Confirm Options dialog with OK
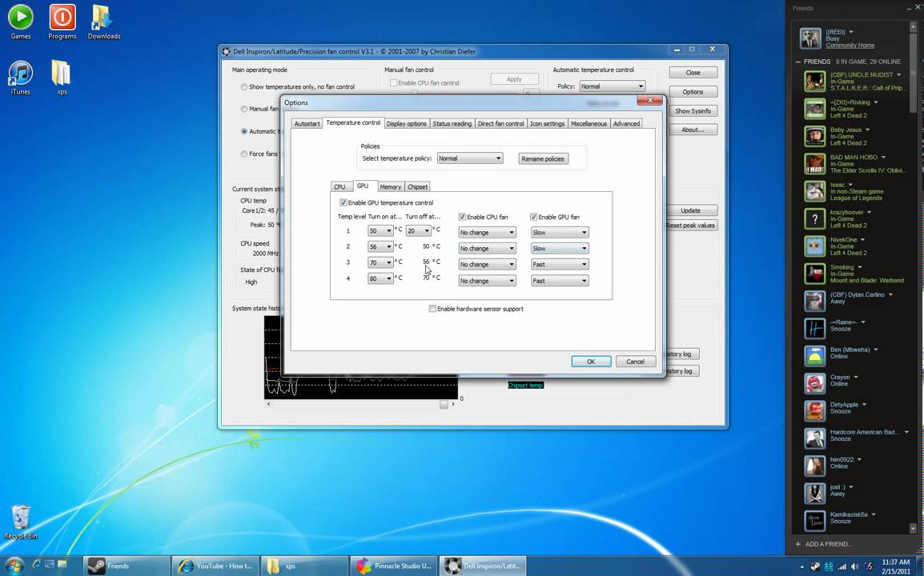The height and width of the screenshot is (576, 924). (590, 362)
